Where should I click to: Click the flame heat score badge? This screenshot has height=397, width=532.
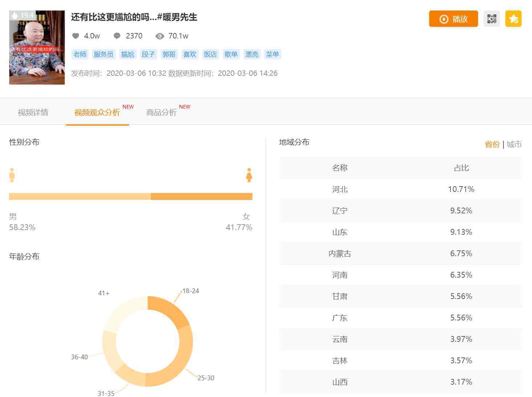pos(22,15)
